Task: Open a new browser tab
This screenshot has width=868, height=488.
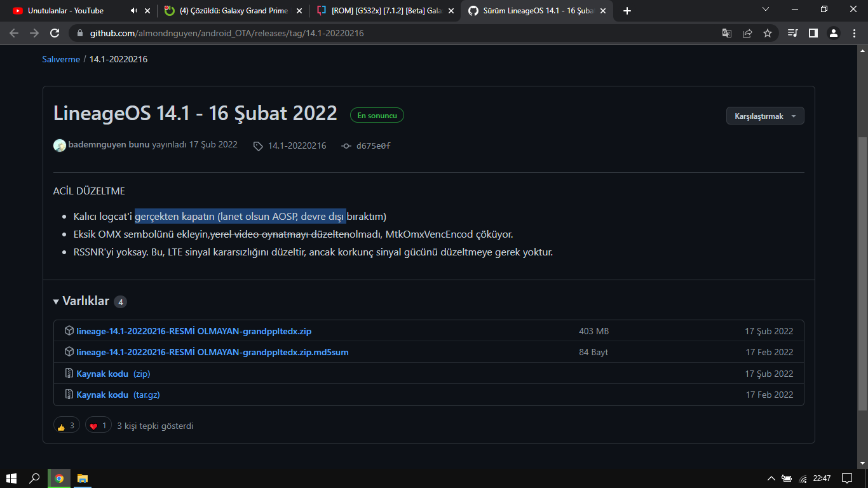Action: point(627,11)
